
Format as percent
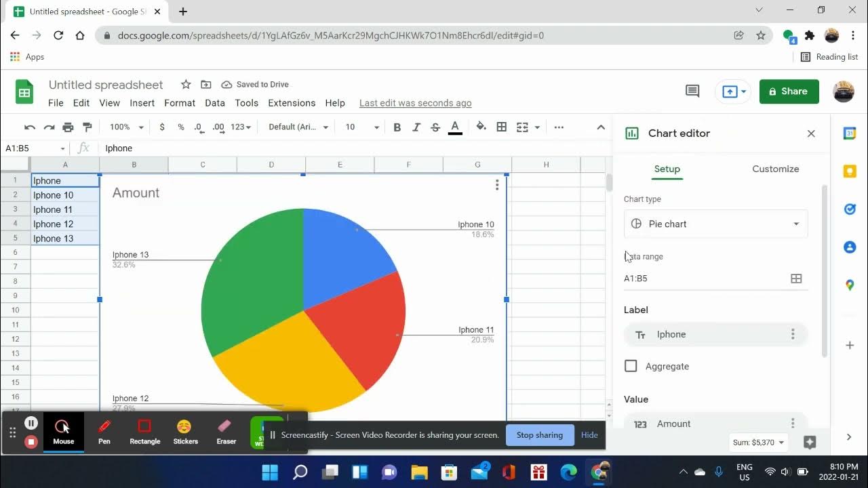(x=181, y=127)
